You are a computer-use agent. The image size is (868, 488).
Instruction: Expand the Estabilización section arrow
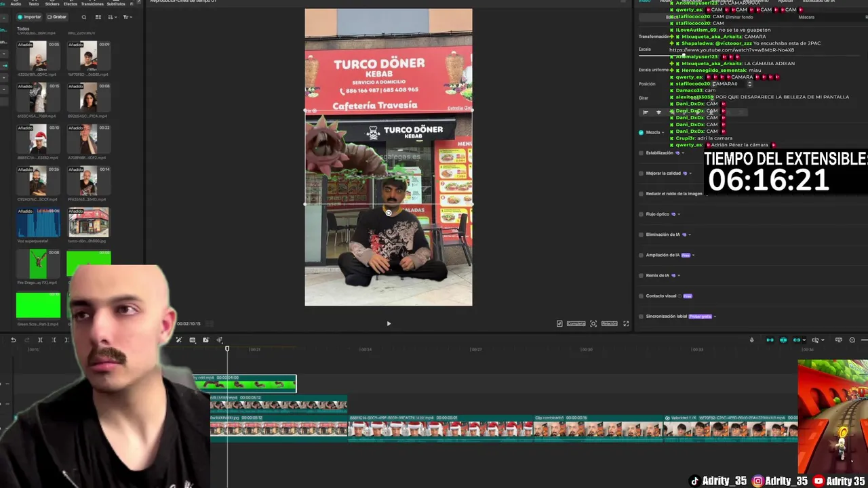[x=683, y=153]
